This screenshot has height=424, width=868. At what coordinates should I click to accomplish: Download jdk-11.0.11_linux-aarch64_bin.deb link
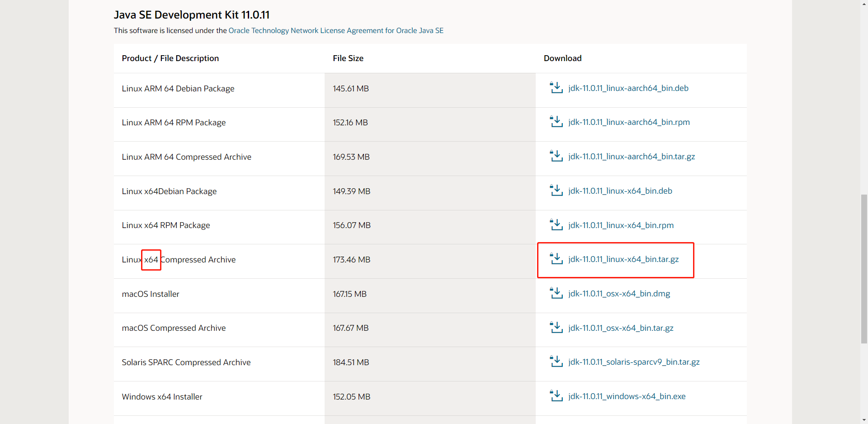[628, 88]
